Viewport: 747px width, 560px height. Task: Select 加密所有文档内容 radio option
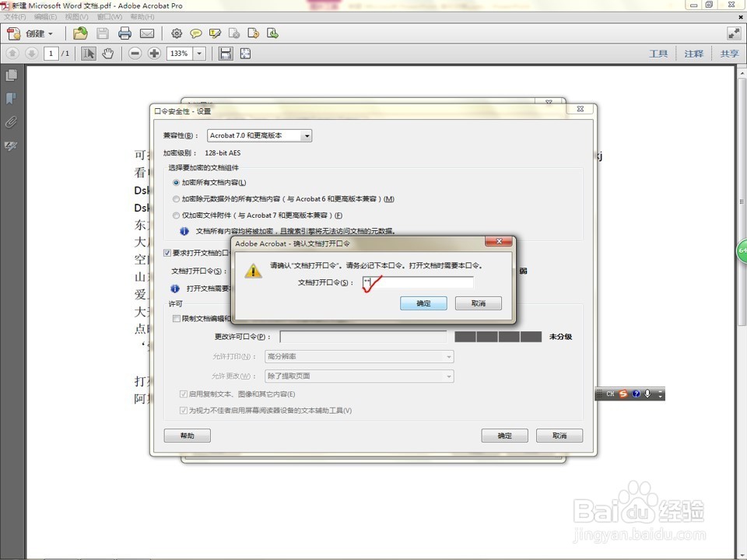tap(177, 182)
